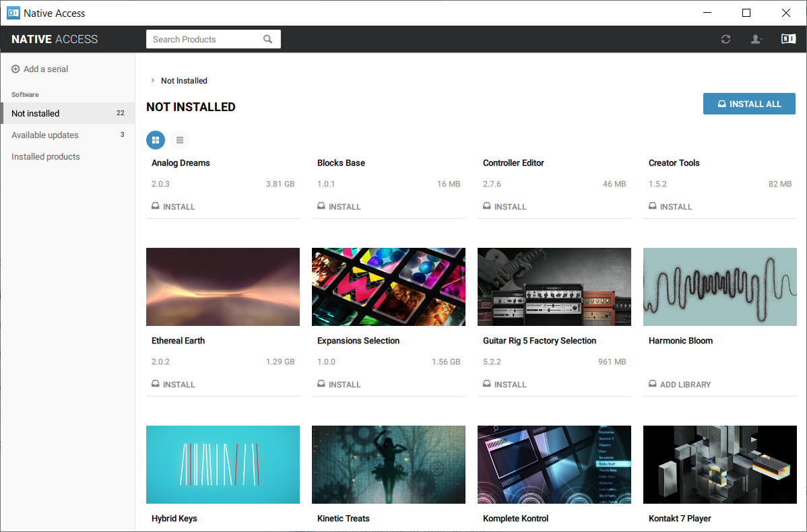The image size is (807, 532).
Task: Click the NATIVE ACCESS header logo text
Action: point(55,39)
